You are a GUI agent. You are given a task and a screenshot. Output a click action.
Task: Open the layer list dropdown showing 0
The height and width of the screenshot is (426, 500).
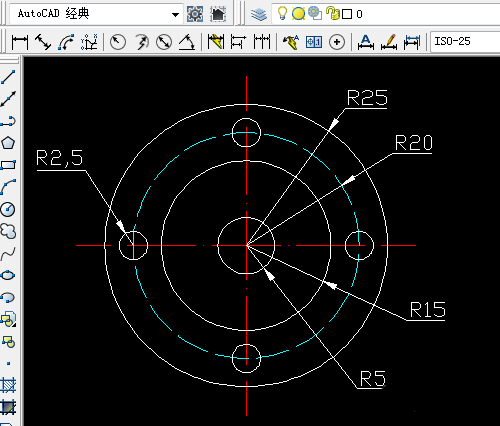pyautogui.click(x=386, y=14)
